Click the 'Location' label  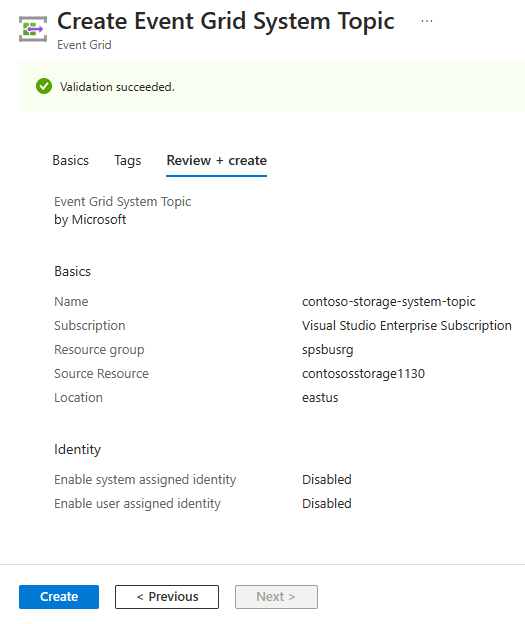pos(78,398)
